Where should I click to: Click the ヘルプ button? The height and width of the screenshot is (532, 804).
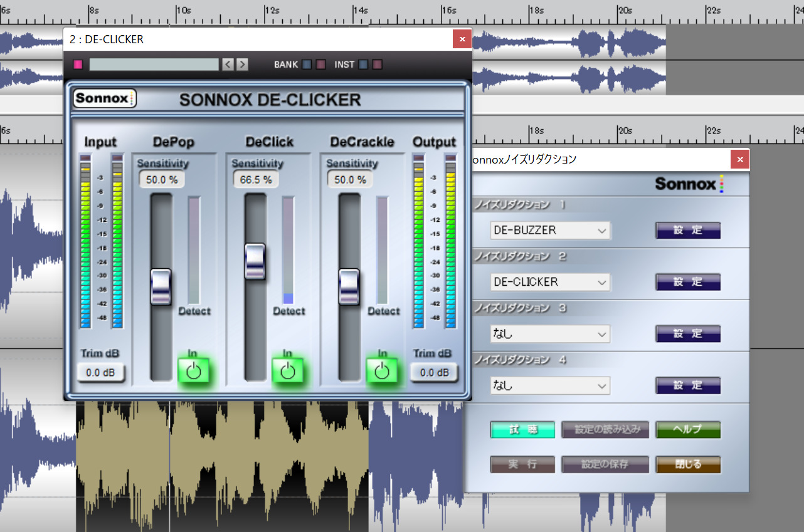coord(687,430)
